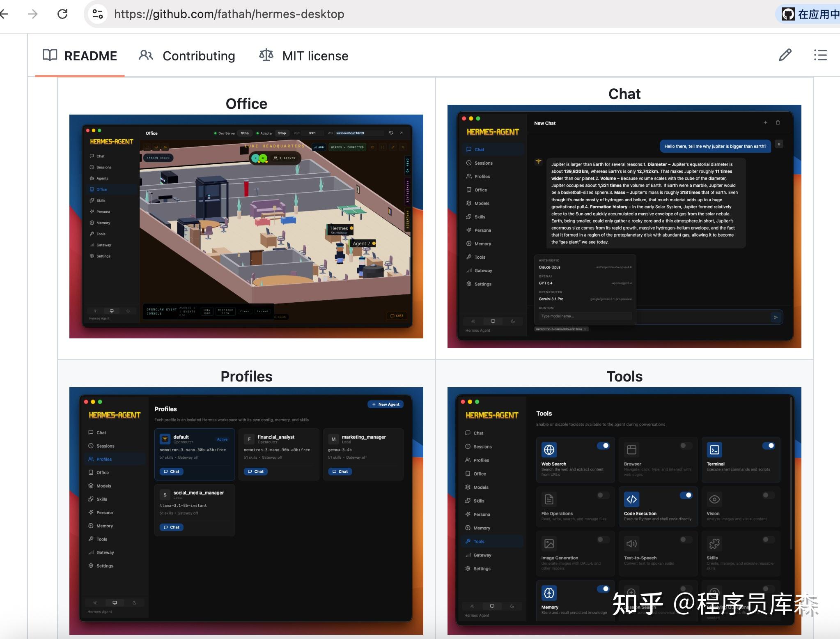Click the browser reload icon
Viewport: 840px width, 639px height.
tap(62, 14)
